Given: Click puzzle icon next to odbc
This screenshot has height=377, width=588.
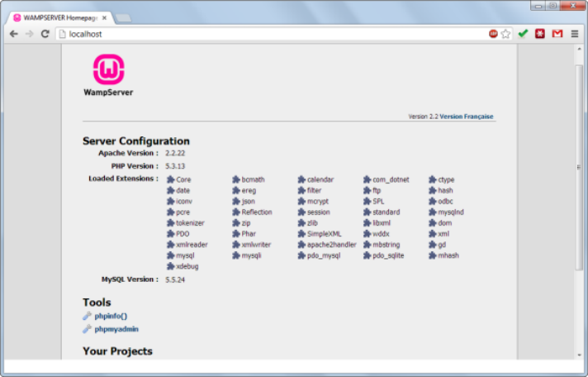Looking at the screenshot, I should pos(433,201).
